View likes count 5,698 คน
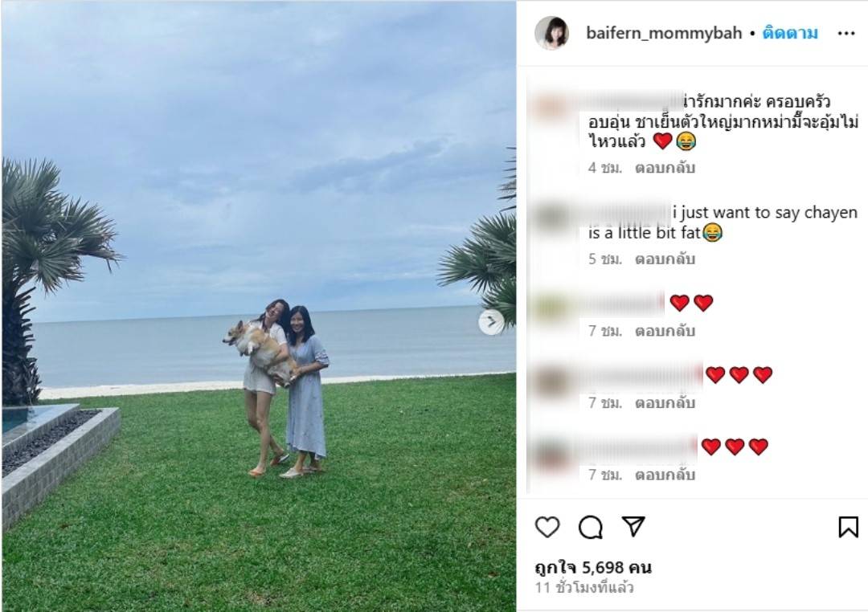The image size is (868, 612). pos(593,567)
